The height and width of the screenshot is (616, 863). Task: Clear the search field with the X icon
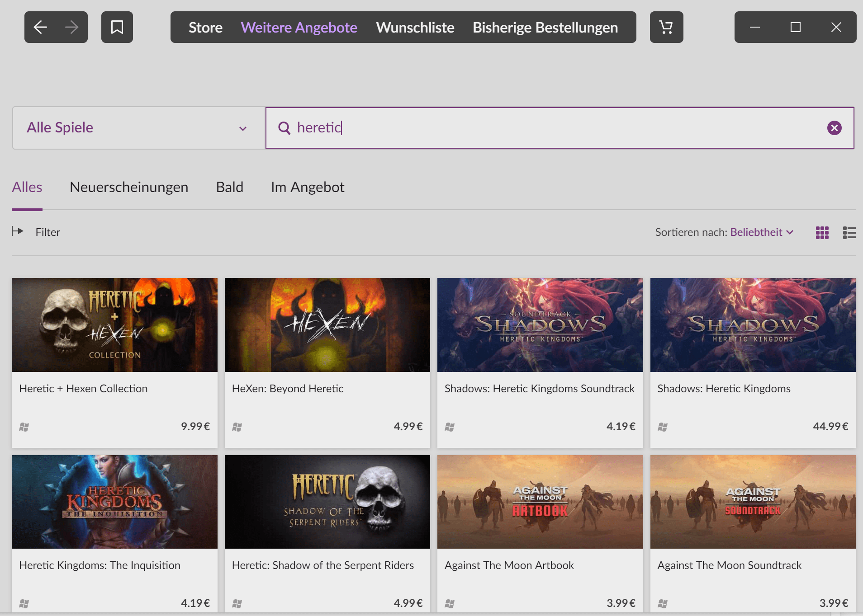point(834,128)
